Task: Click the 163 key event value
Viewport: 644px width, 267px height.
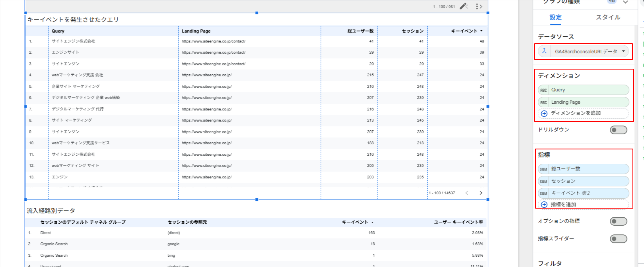Action: coord(372,233)
